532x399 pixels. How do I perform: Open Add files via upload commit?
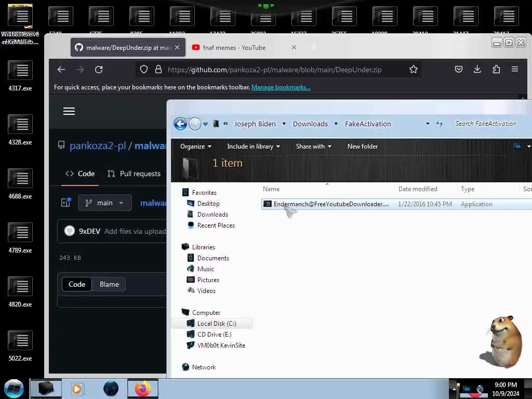[x=135, y=231]
